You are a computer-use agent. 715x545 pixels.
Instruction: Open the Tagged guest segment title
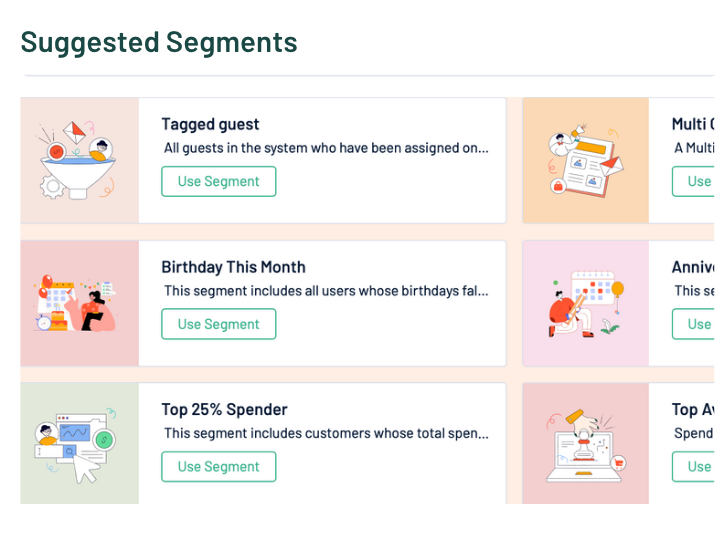[x=210, y=124]
